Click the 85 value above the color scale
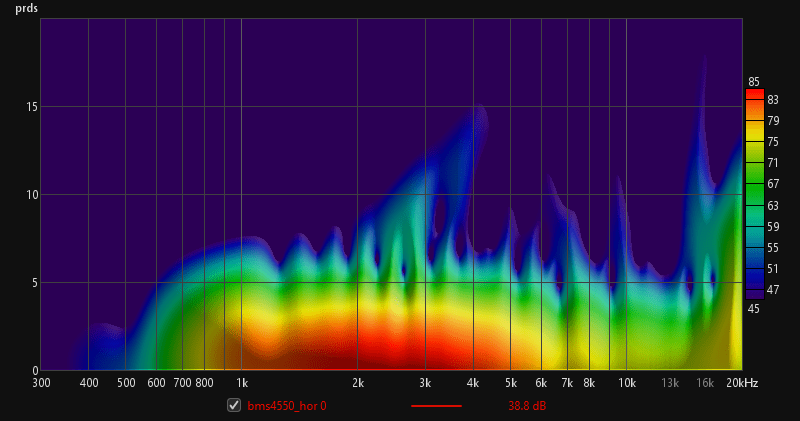Image resolution: width=800 pixels, height=421 pixels. 754,82
